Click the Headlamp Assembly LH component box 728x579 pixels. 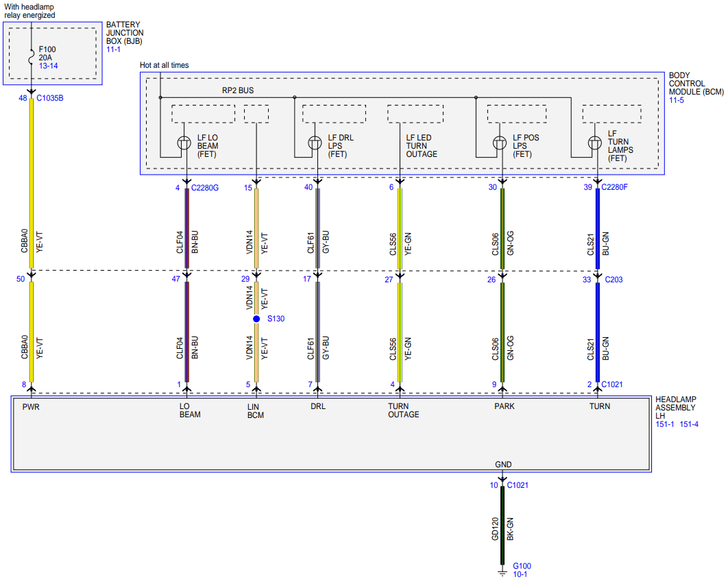coord(332,434)
